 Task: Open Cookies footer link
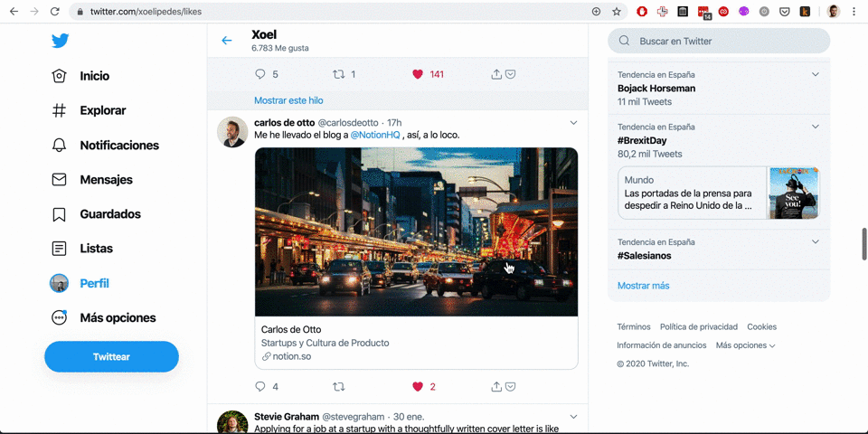pos(761,326)
